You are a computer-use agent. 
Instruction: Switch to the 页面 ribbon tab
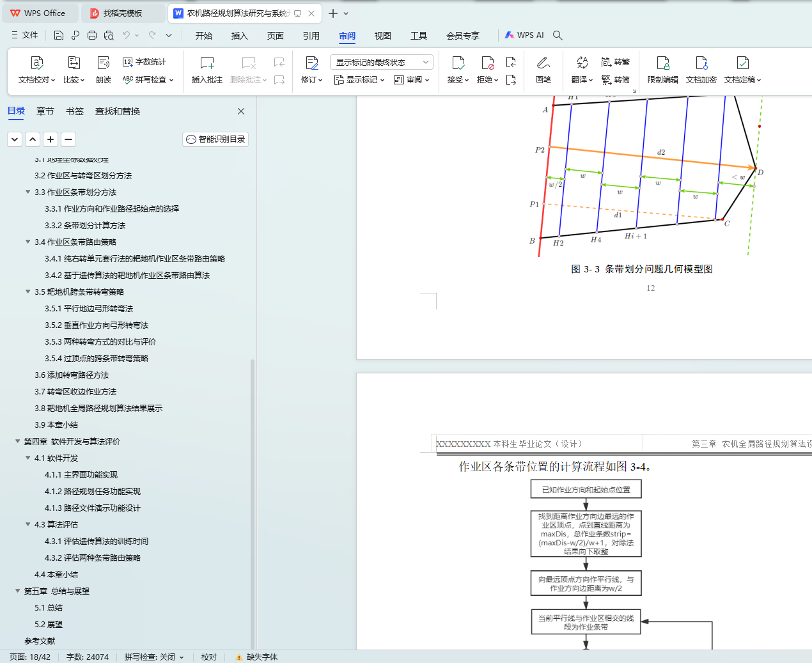(276, 36)
